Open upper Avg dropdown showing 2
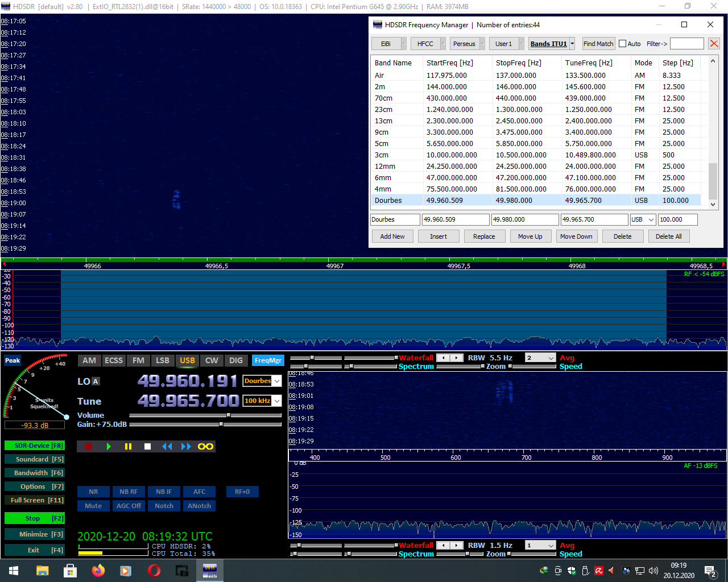Viewport: 728px width, 582px height. point(540,358)
